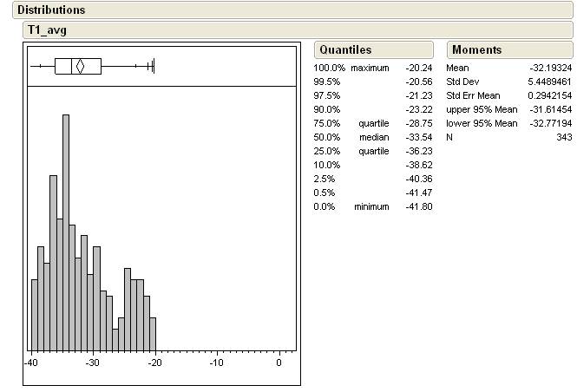Click the mean diamond in the box plot
This screenshot has height=392, width=577.
point(79,66)
